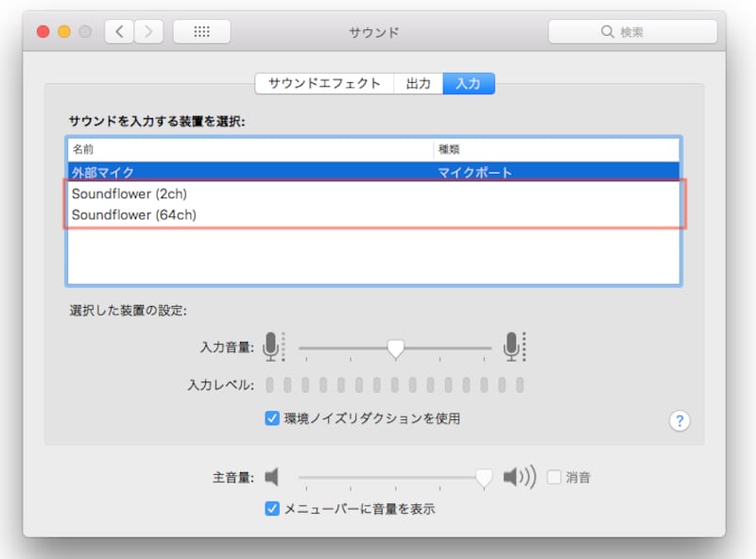Viewport: 756px width, 559px height.
Task: Enable the 消音 mute checkbox
Action: point(555,477)
